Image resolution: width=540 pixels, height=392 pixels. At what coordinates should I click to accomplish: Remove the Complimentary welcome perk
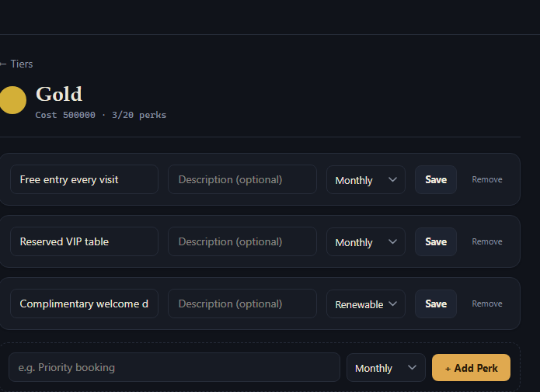[x=487, y=304]
